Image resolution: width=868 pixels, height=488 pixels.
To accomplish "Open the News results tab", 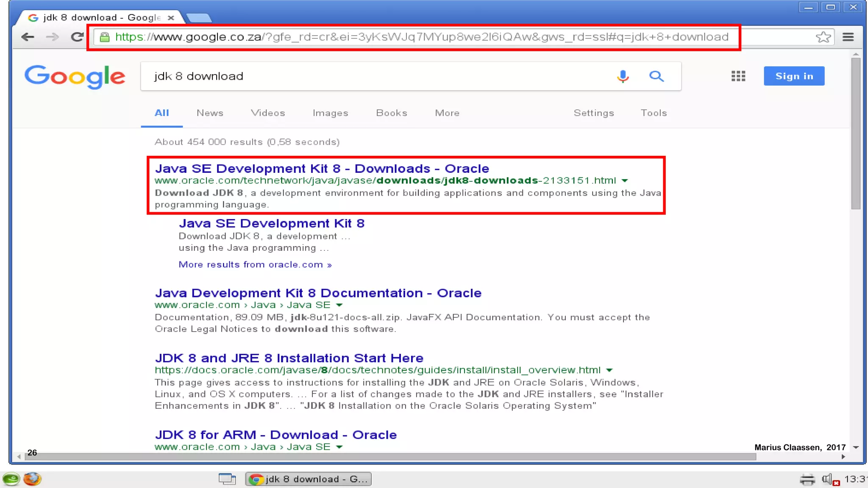I will (210, 113).
